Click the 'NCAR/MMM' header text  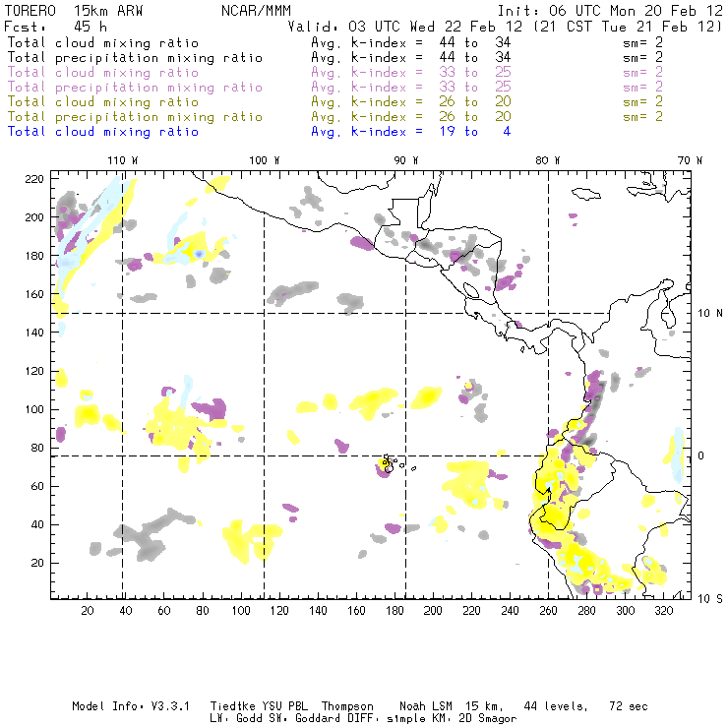(x=257, y=11)
